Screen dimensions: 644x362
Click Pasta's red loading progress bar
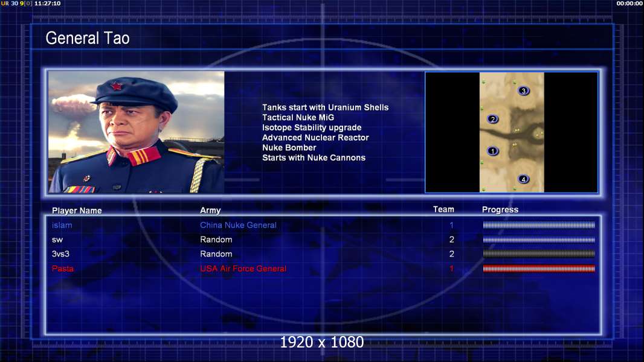pos(539,268)
